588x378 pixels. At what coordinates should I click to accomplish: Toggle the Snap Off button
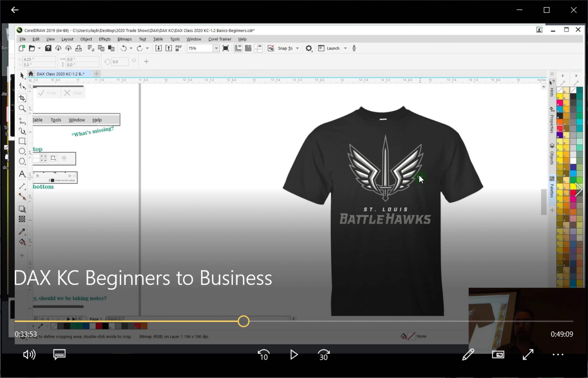point(271,48)
